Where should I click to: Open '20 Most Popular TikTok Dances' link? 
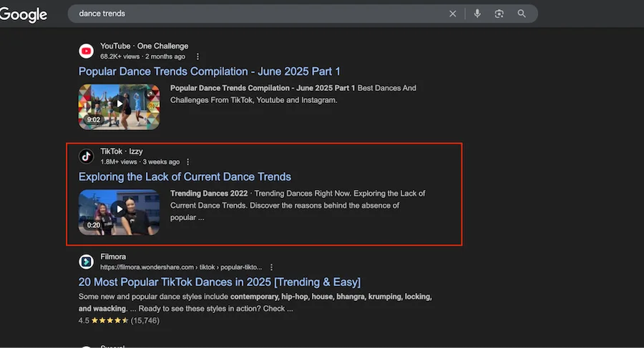(220, 282)
